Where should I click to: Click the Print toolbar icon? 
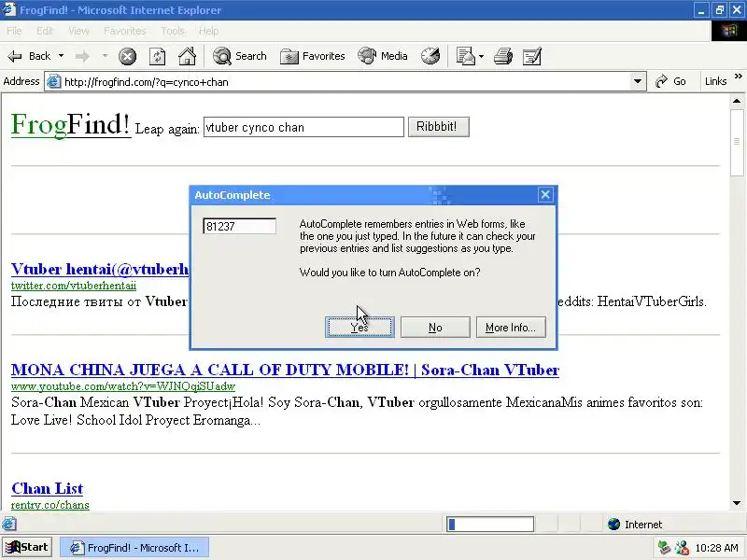coord(503,56)
